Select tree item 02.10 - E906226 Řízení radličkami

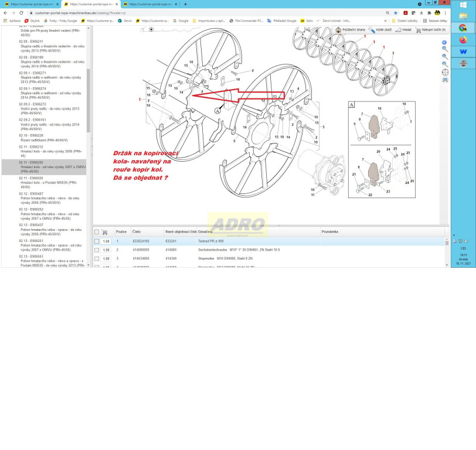click(43, 138)
